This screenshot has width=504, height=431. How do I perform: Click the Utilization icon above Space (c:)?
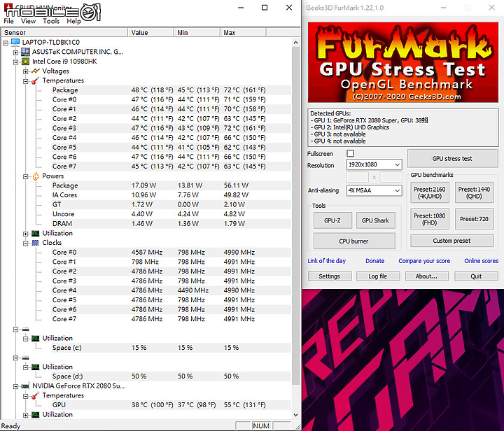point(36,338)
